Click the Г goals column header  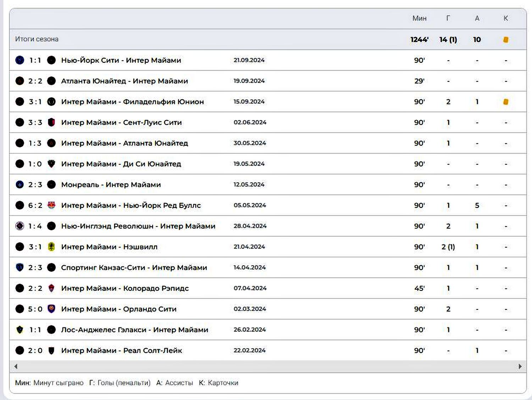448,18
